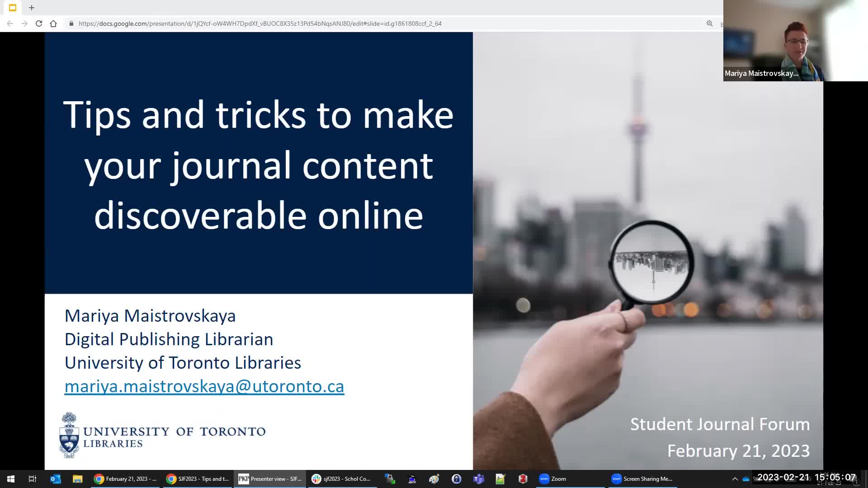Screen dimensions: 868x488
Task: Click 'February 21, 2023' on the slide
Action: point(739,451)
